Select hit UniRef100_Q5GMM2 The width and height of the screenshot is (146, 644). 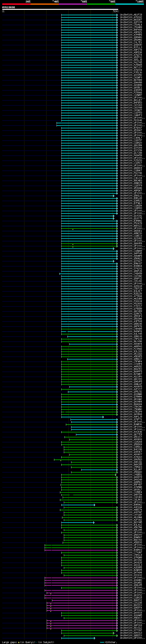[x=131, y=40]
